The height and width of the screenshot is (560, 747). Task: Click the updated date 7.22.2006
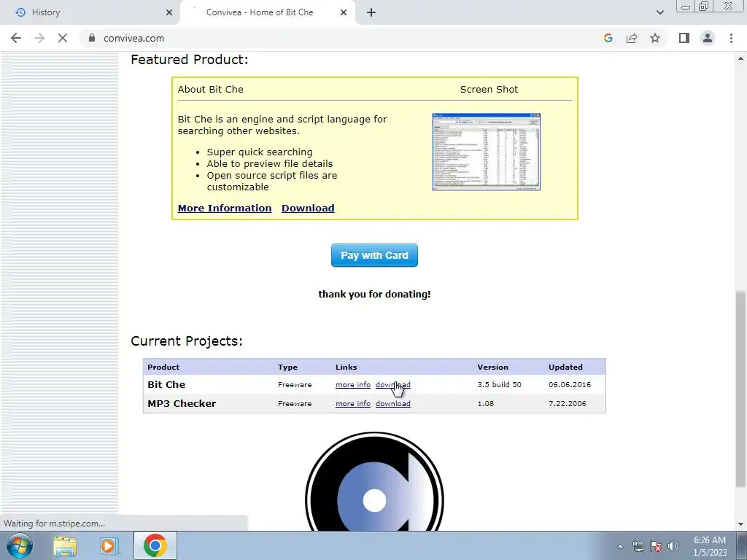tap(567, 404)
